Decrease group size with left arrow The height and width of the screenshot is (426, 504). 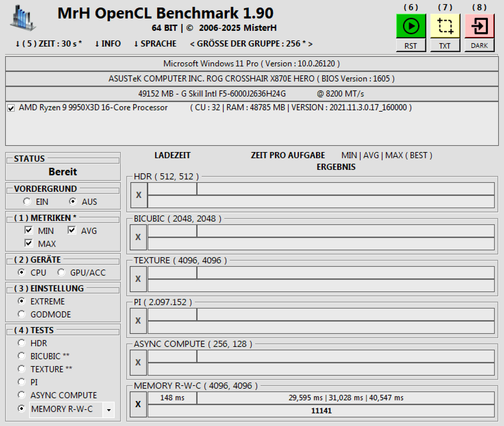pos(192,44)
